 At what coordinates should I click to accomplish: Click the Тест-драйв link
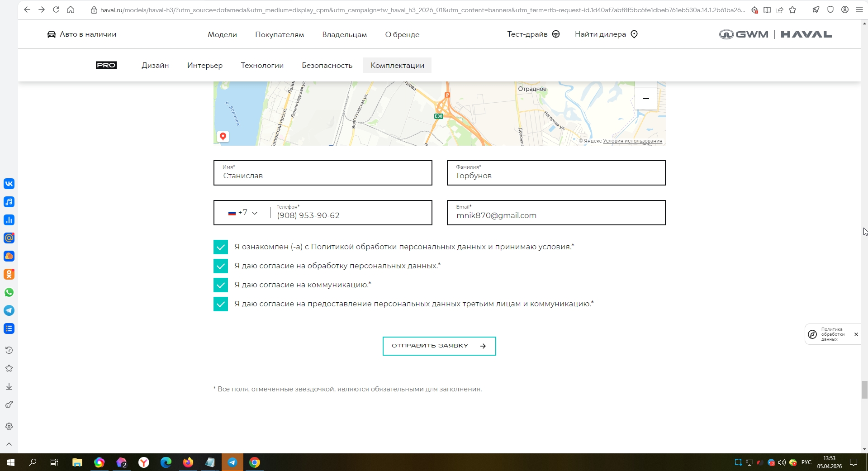click(533, 34)
